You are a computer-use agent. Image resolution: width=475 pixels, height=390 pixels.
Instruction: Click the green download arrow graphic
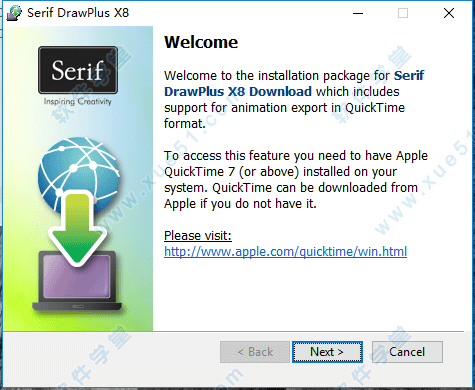click(x=78, y=230)
